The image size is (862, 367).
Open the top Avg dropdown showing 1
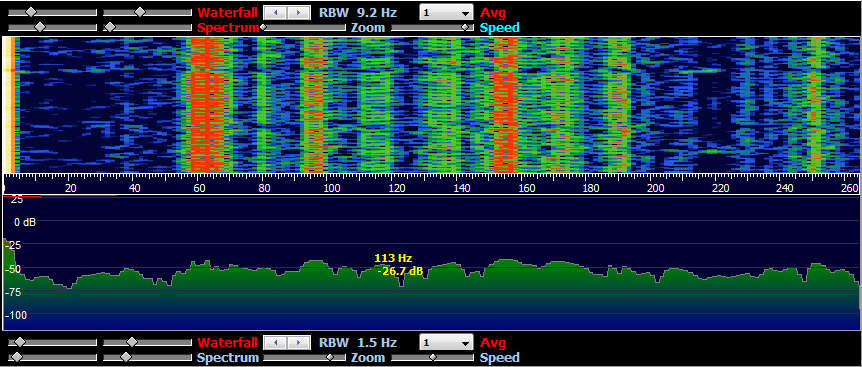[446, 12]
